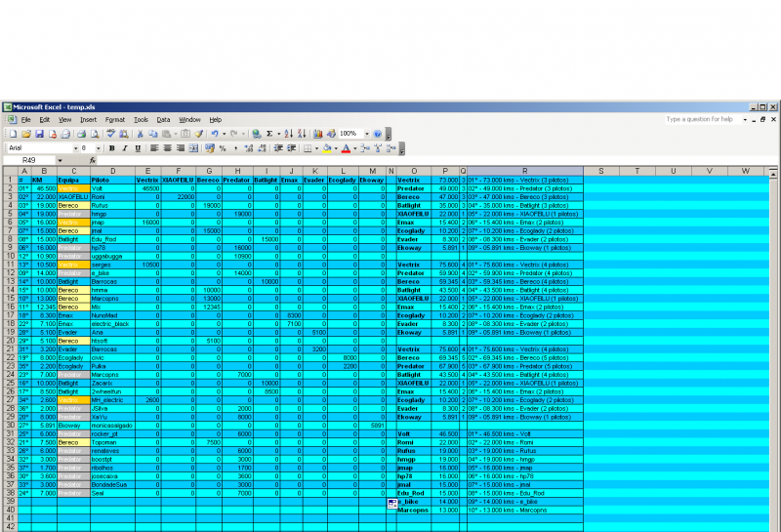Apply Currency style format

(x=210, y=148)
